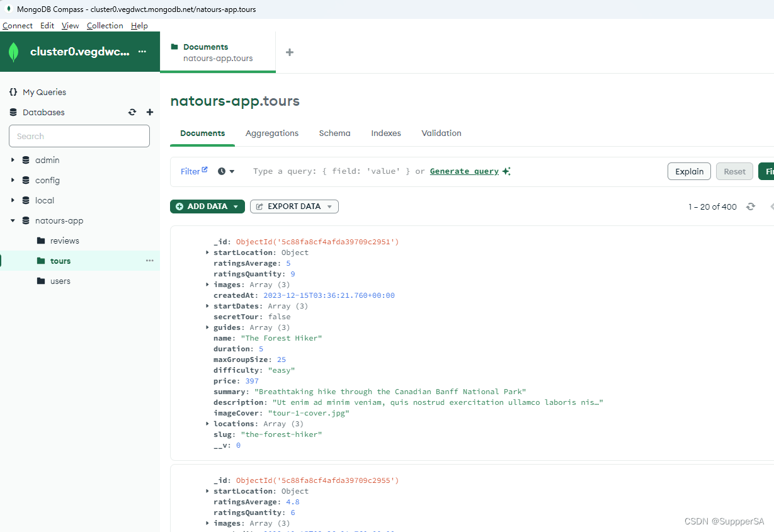Click the reviews collection folder icon

(41, 241)
